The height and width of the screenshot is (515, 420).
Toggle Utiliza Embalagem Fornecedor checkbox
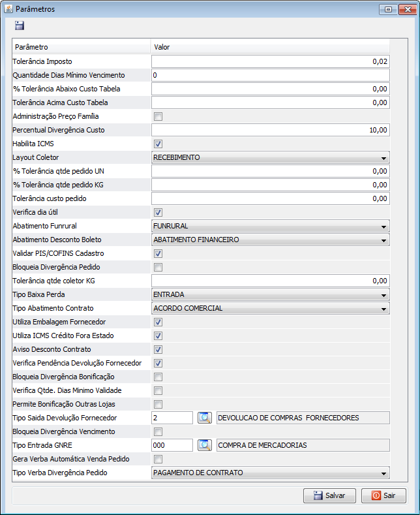coord(158,322)
